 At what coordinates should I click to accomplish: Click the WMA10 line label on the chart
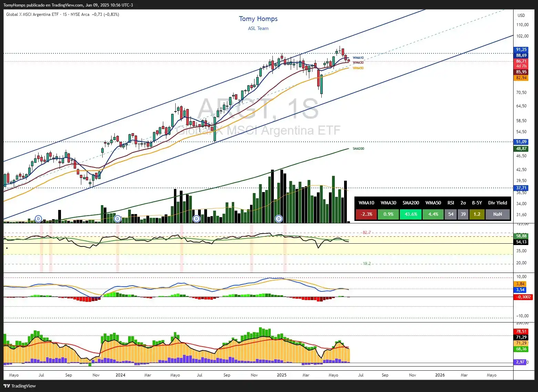tap(358, 58)
